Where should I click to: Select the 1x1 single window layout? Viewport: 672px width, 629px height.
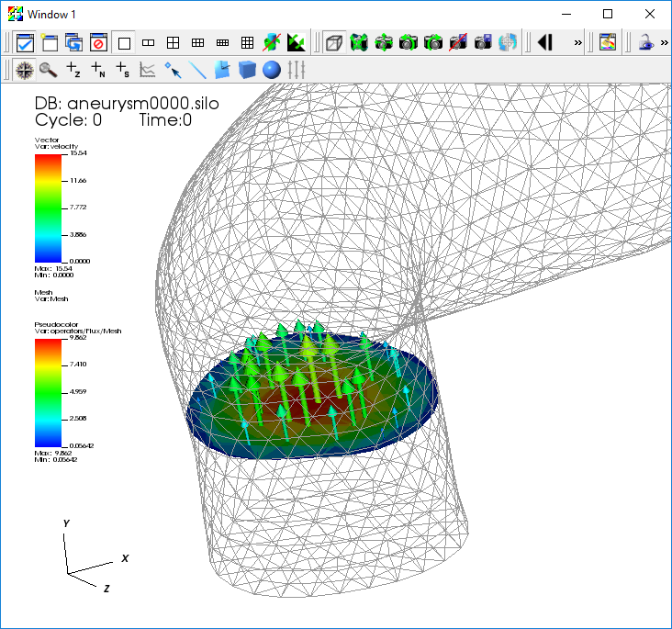click(x=124, y=43)
